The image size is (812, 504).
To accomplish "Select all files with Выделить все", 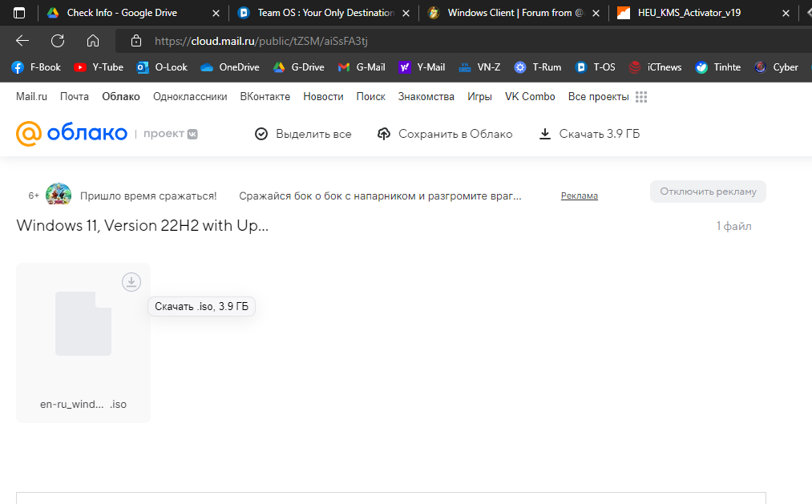I will [x=303, y=134].
